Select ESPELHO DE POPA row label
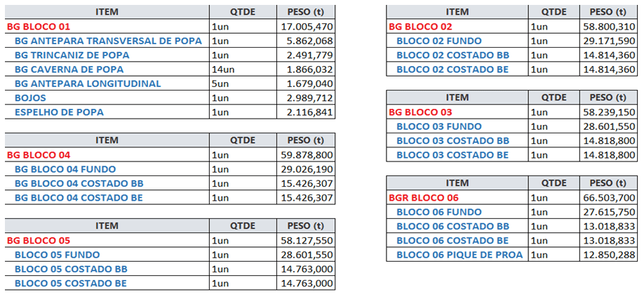The width and height of the screenshot is (644, 299). tap(59, 112)
